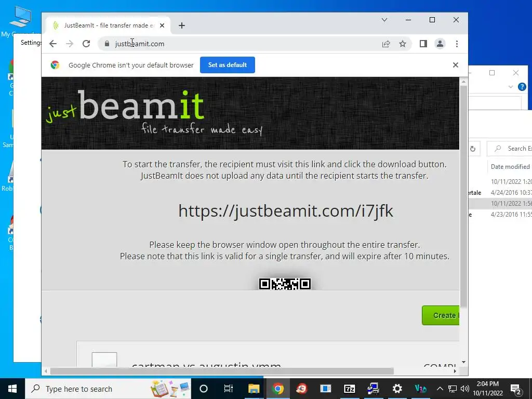Screen dimensions: 532x399
Task: Click the page horizontal scrollbar
Action: tap(222, 371)
